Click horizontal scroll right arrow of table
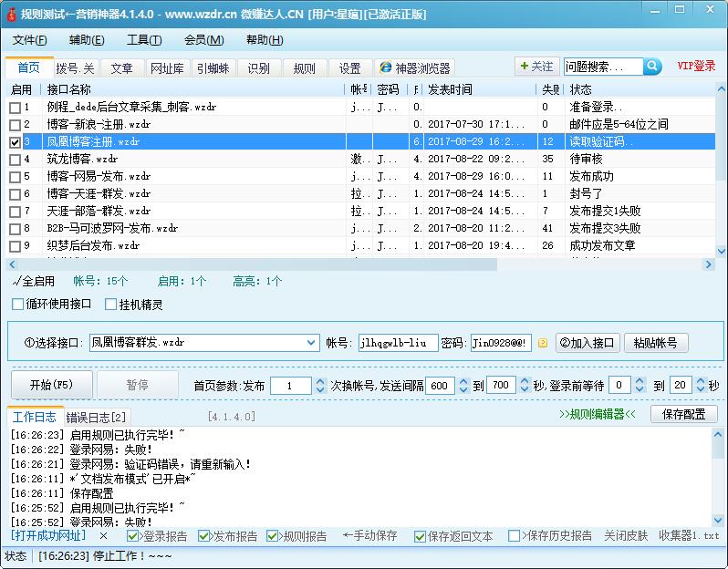Screen dimensions: 728x569 click(709, 264)
